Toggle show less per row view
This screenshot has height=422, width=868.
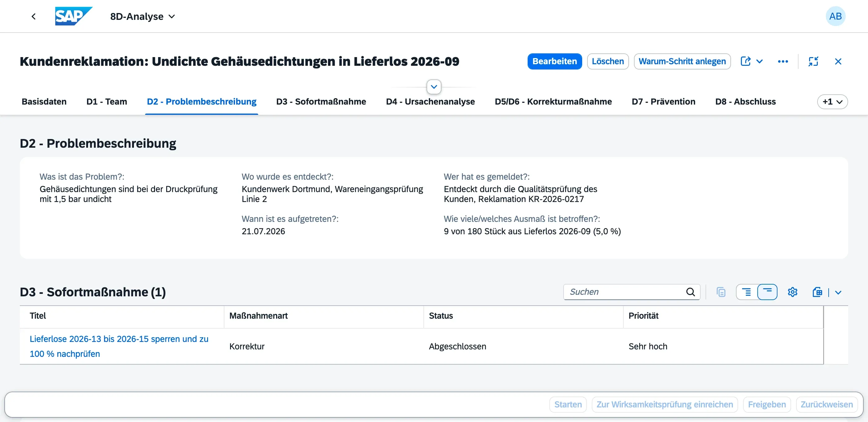click(767, 292)
